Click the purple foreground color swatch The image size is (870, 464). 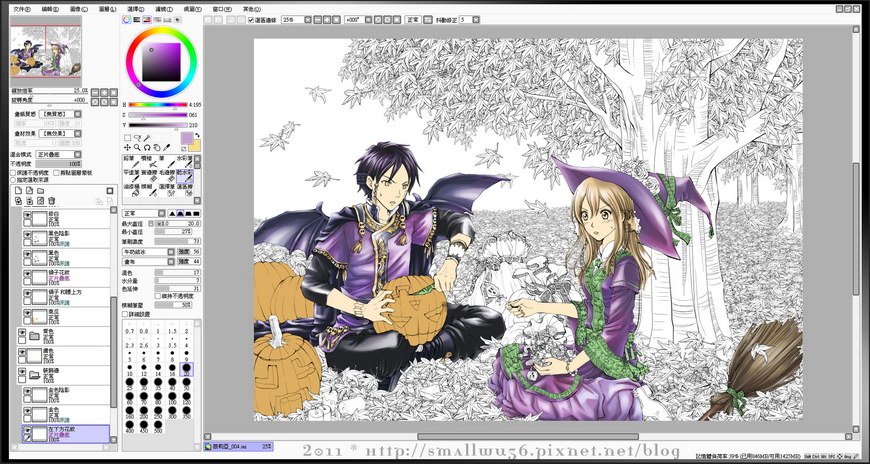click(x=187, y=138)
